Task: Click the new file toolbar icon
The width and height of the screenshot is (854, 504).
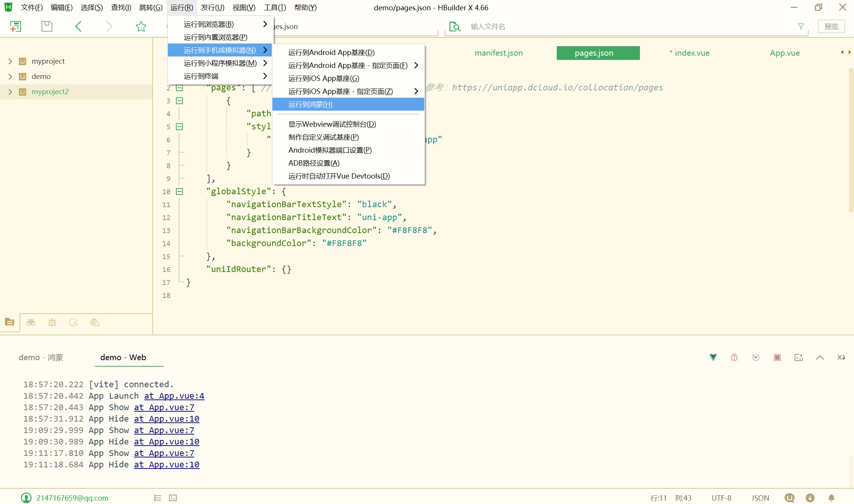Action: click(x=15, y=26)
